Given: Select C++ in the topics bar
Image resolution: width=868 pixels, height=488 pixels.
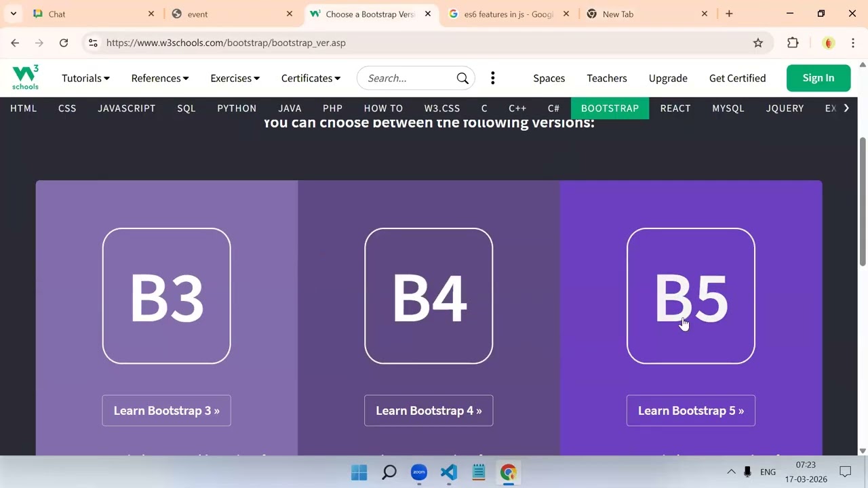Looking at the screenshot, I should pos(517,108).
